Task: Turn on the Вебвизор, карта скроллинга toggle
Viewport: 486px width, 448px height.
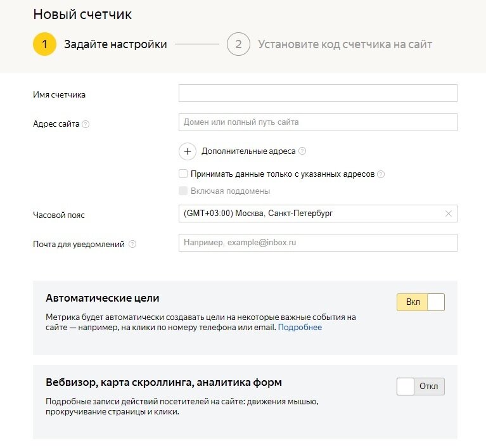Action: 421,387
